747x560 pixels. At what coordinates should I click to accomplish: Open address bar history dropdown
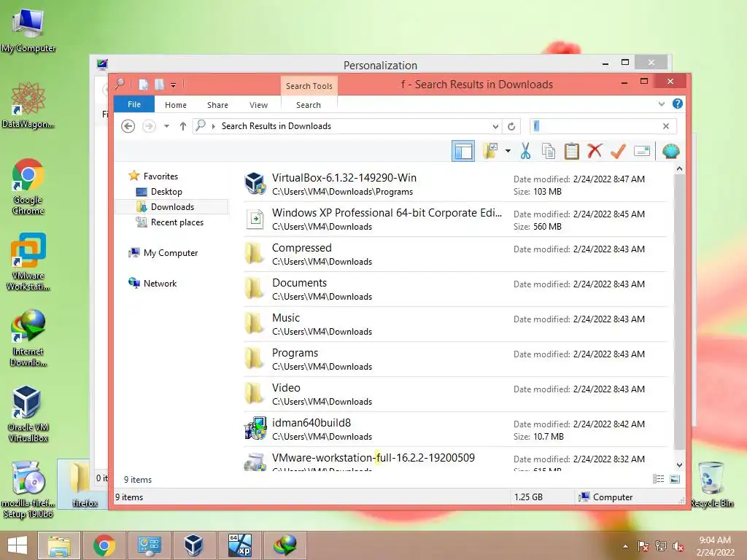click(x=495, y=127)
